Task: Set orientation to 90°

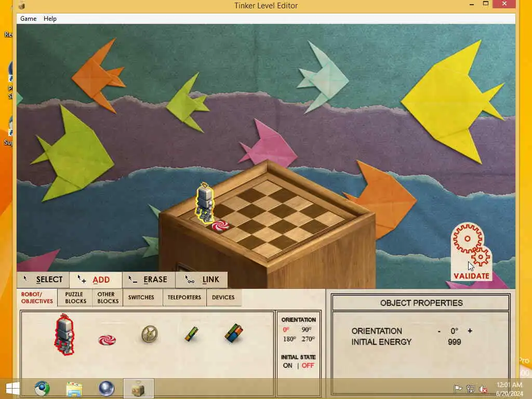Action: click(307, 330)
